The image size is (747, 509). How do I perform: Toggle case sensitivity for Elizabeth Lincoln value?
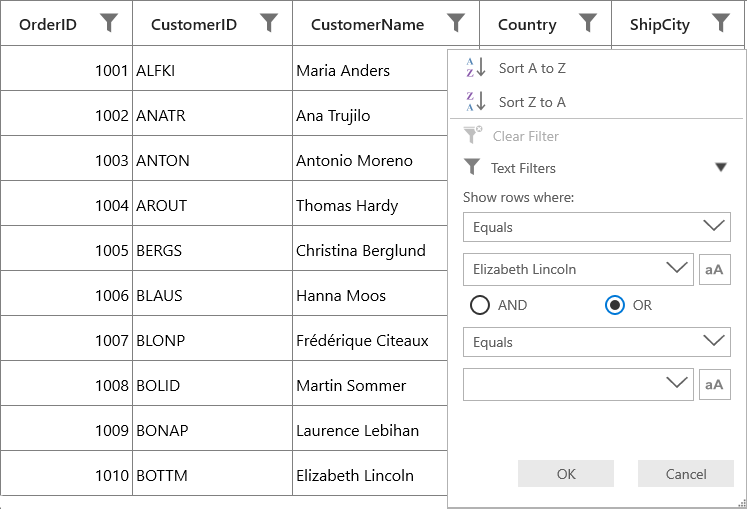(715, 269)
